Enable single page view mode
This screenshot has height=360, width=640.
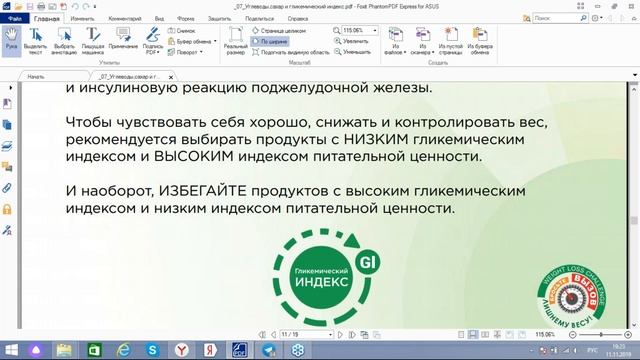tap(461, 335)
